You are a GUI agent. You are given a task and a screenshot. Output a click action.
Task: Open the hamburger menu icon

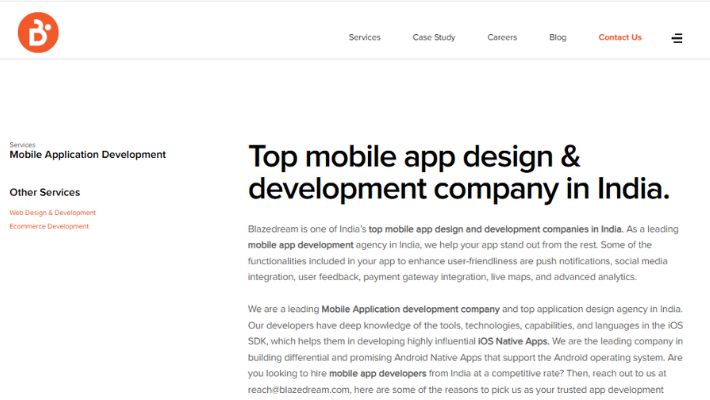point(677,38)
